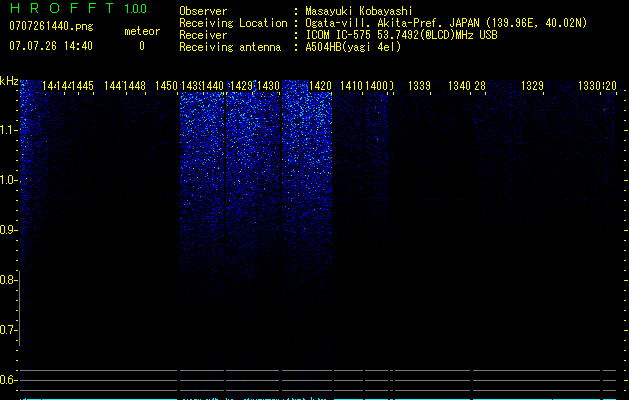The height and width of the screenshot is (400, 629).
Task: Click the 1448 time marker
Action: click(x=134, y=86)
